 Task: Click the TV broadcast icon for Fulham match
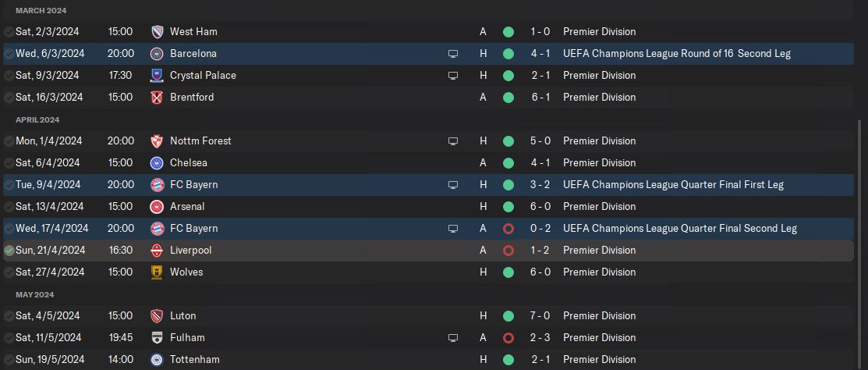click(453, 338)
